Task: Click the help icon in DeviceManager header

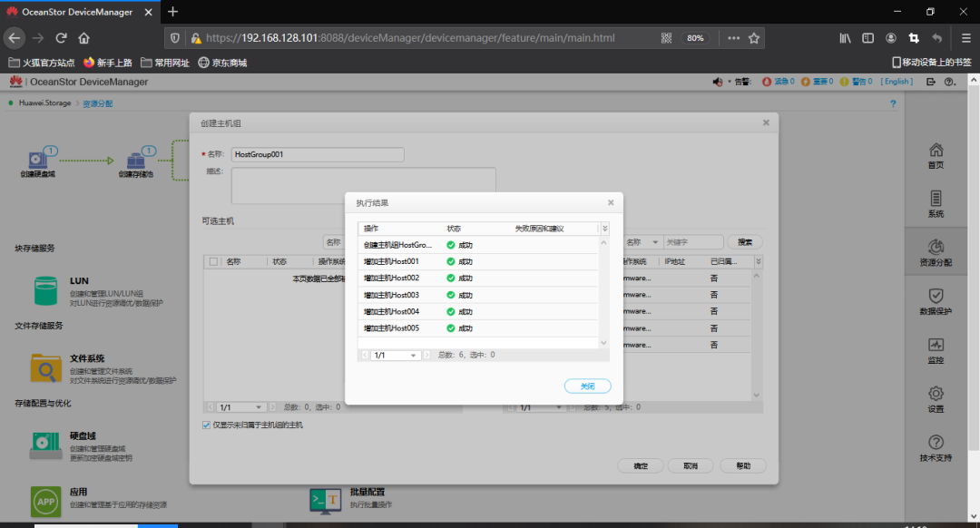Action: pyautogui.click(x=949, y=82)
